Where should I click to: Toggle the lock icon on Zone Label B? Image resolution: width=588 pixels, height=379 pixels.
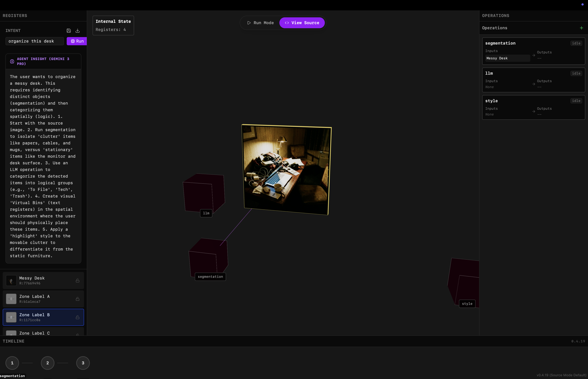pyautogui.click(x=78, y=317)
